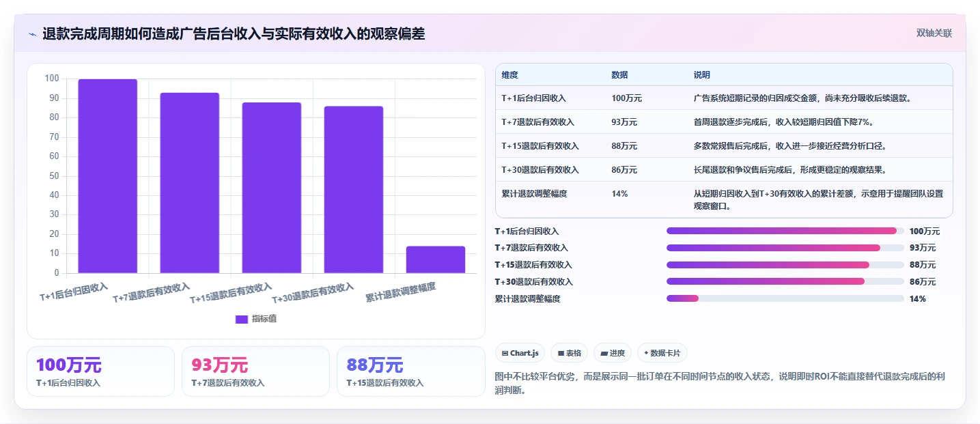Screen dimensions: 980x424
Task: Click table cell 累计退款调整幅度
Action: click(534, 194)
